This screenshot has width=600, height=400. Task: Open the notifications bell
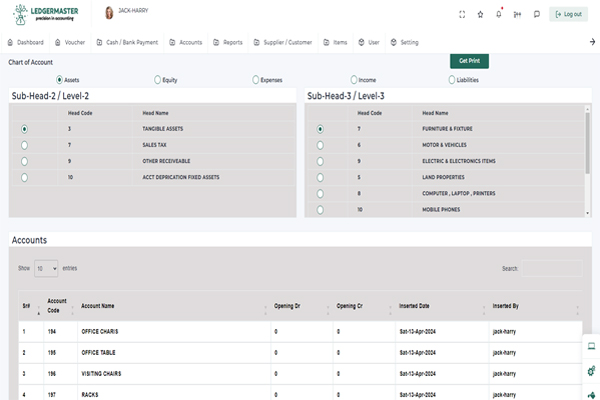tap(499, 15)
